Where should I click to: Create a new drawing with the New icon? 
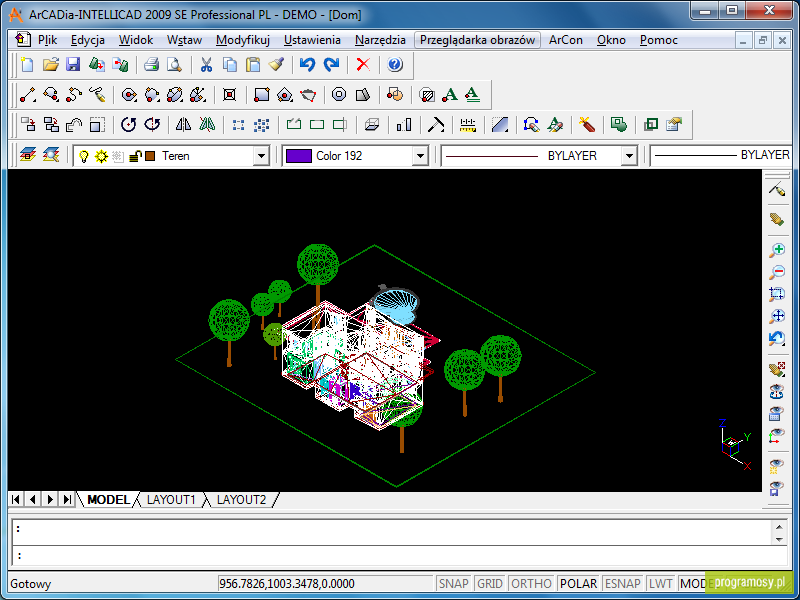[27, 64]
